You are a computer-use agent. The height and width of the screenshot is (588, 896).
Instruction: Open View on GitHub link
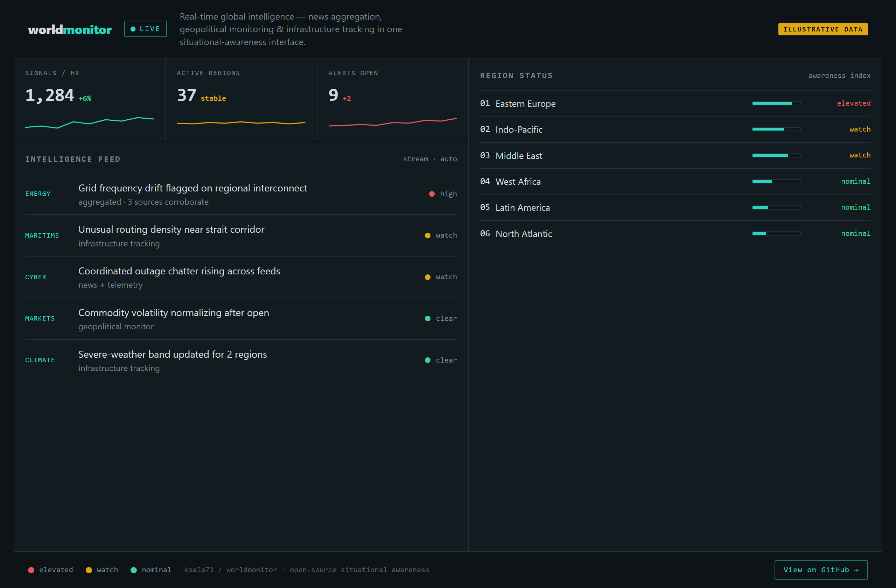(x=821, y=569)
